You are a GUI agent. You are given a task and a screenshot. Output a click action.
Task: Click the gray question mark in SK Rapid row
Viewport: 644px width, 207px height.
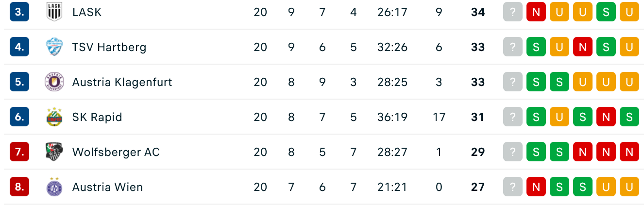(513, 117)
